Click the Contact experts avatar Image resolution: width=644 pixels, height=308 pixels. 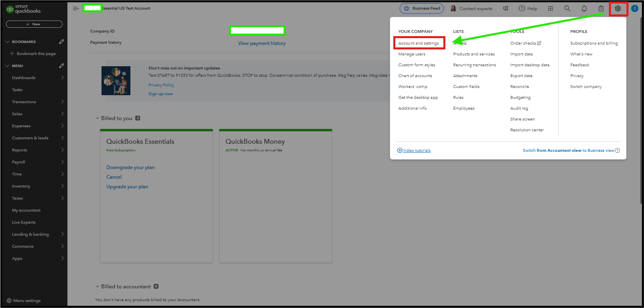click(453, 8)
